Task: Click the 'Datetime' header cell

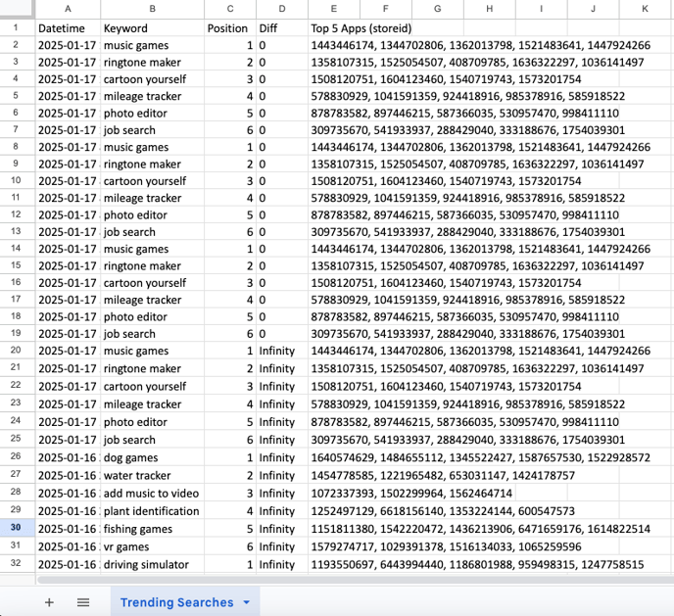Action: (68, 28)
